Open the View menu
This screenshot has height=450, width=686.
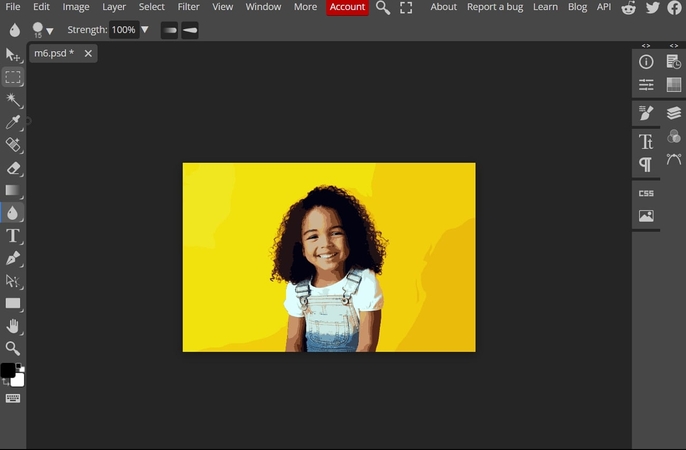(222, 7)
